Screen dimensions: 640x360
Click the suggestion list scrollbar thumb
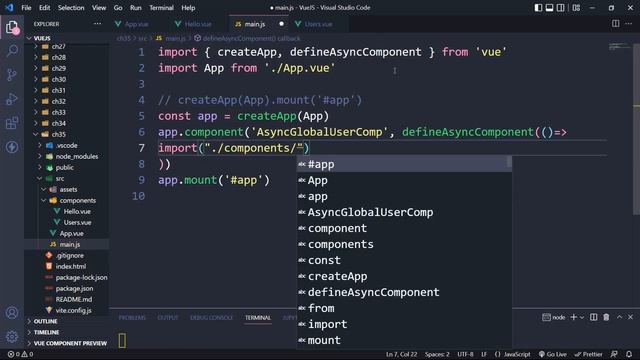(509, 162)
